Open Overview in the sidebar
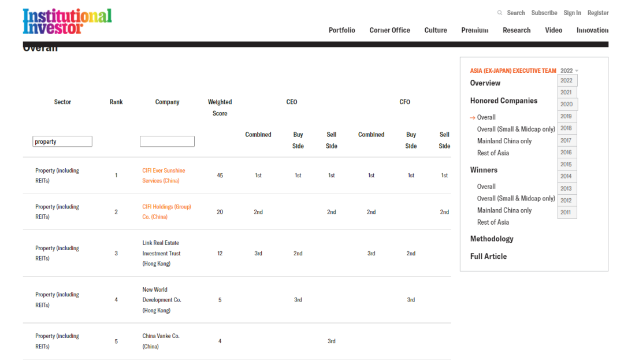Image resolution: width=624 pixels, height=364 pixels. click(x=485, y=83)
